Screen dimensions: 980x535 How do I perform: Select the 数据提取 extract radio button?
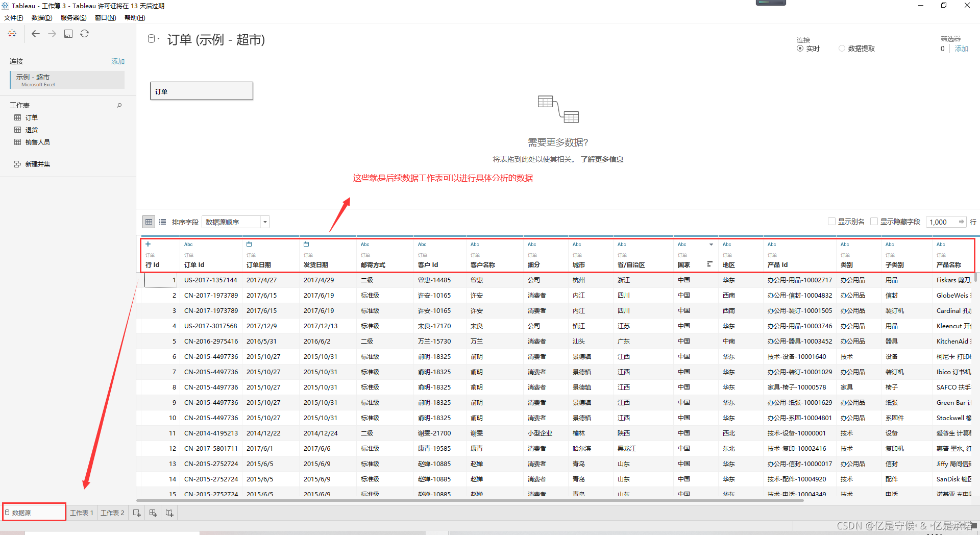[842, 48]
